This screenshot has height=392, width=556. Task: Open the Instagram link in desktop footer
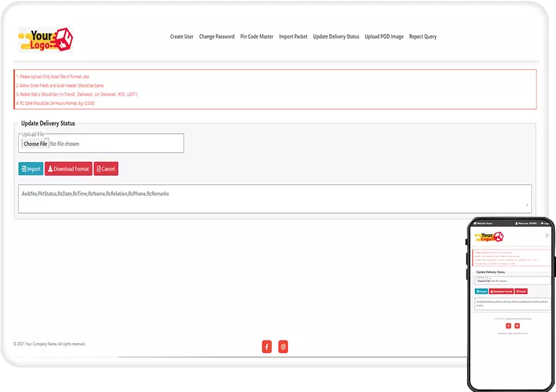283,347
